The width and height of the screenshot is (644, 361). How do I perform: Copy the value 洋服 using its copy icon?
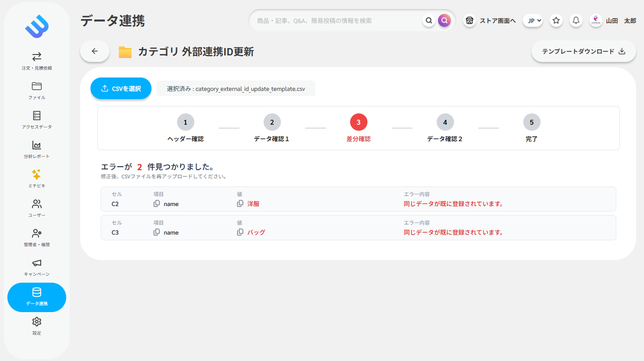pyautogui.click(x=240, y=203)
